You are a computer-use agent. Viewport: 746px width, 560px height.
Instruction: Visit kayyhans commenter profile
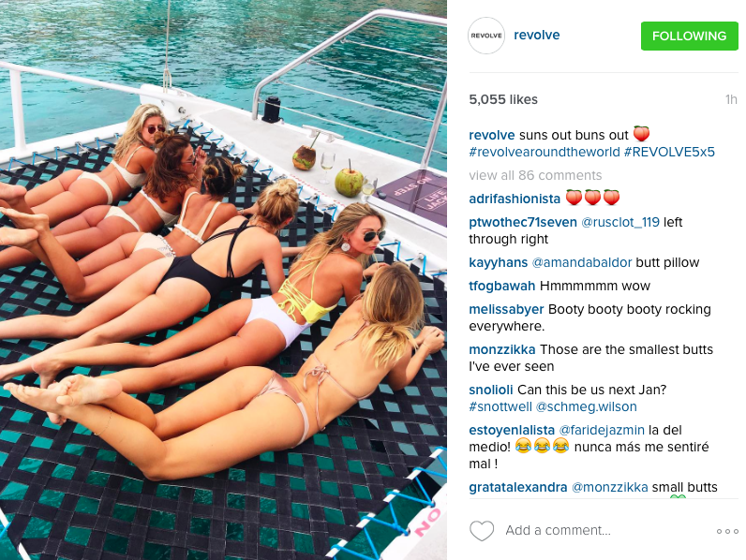[x=499, y=262]
